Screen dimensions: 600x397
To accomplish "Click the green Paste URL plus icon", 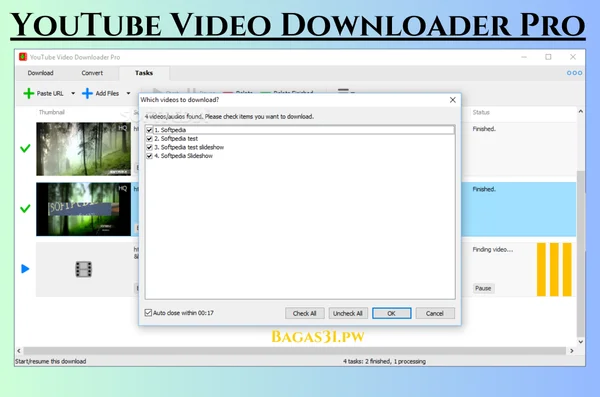I will (29, 93).
